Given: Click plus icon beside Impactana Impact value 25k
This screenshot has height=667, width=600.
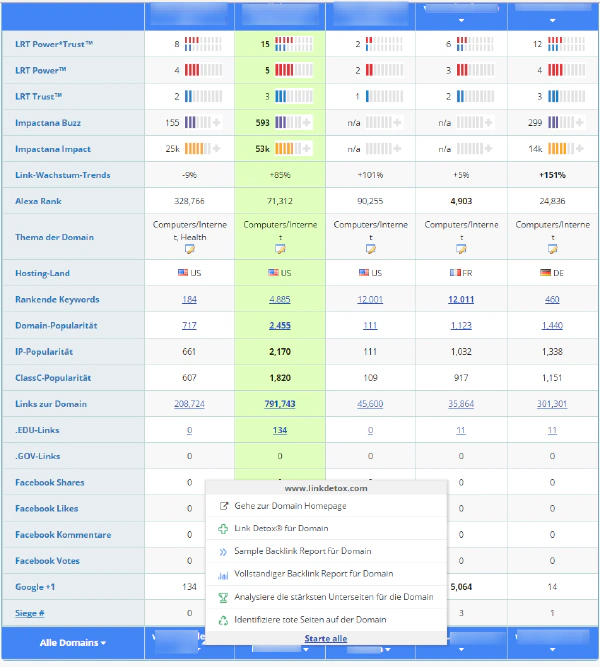Looking at the screenshot, I should (x=217, y=149).
